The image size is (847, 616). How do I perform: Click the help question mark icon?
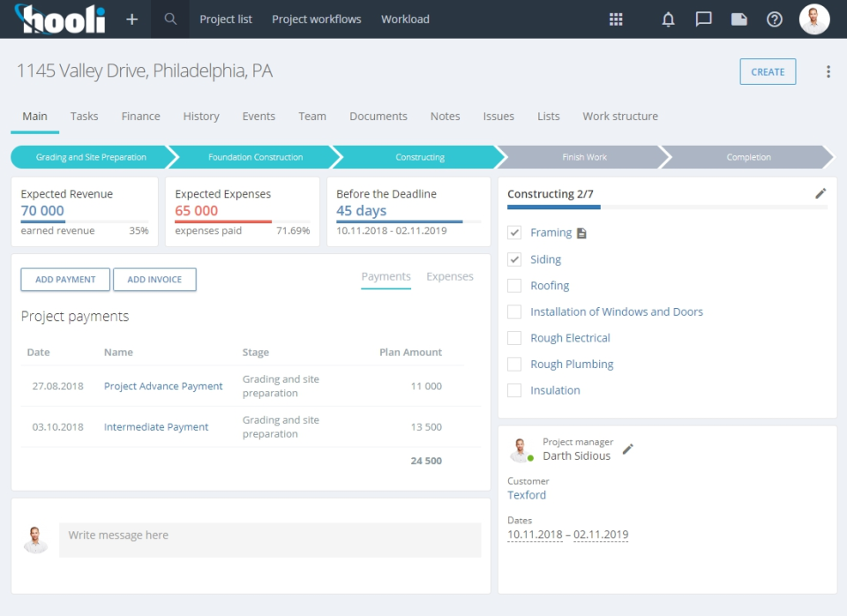[775, 19]
